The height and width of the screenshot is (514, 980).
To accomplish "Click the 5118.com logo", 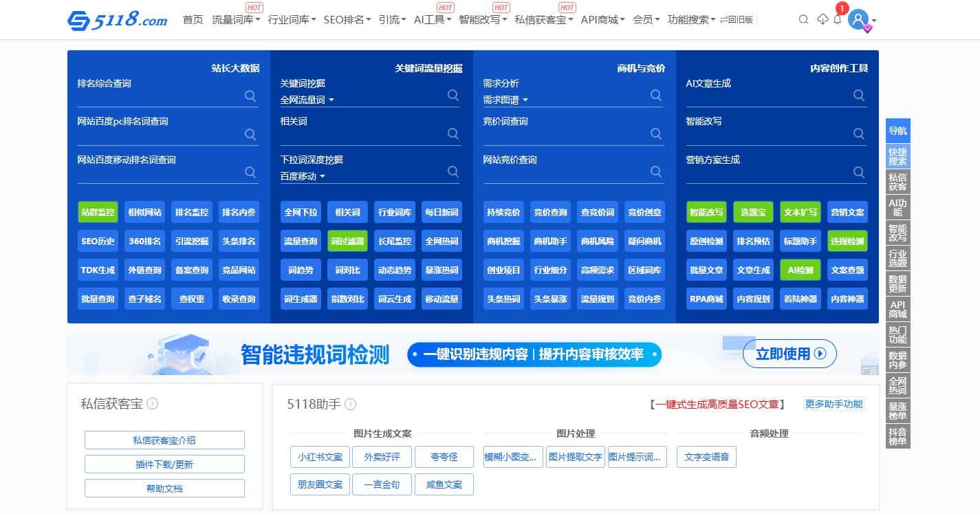I will pyautogui.click(x=118, y=20).
